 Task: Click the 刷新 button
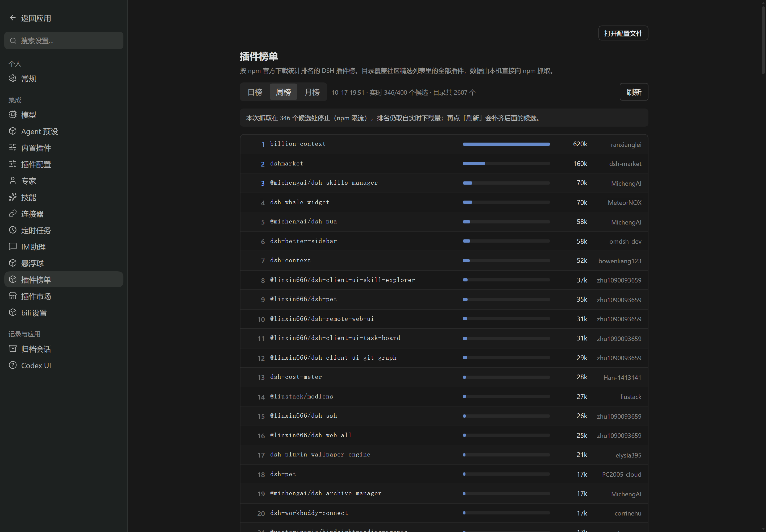tap(634, 92)
